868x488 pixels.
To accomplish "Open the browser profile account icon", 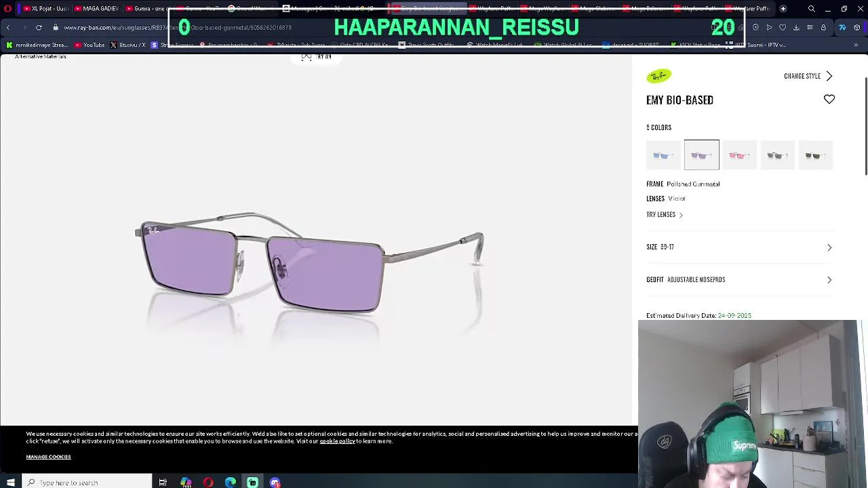I will [x=823, y=28].
